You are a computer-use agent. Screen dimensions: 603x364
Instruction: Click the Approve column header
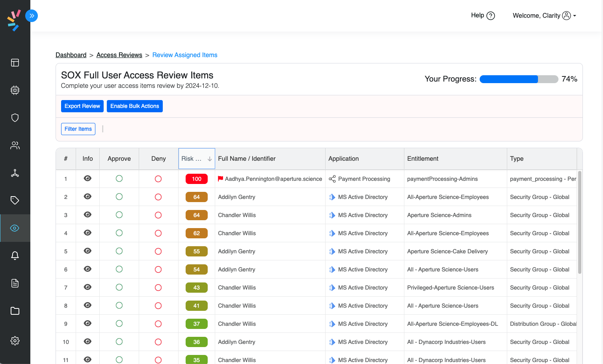119,159
